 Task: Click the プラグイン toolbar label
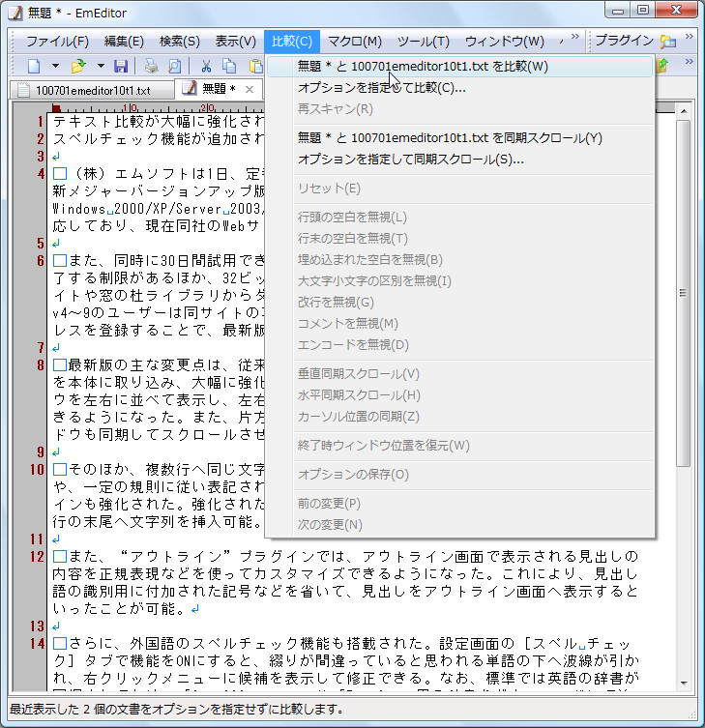coord(624,41)
